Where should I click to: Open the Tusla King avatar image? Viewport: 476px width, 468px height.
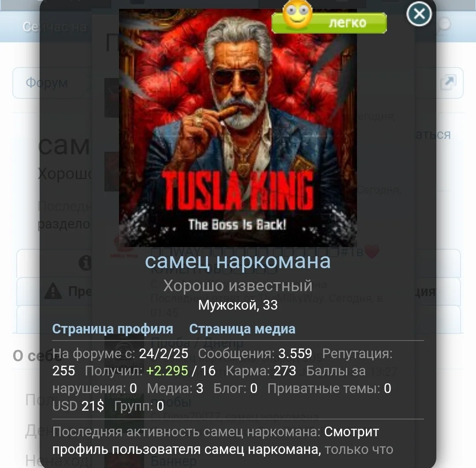pos(238,127)
